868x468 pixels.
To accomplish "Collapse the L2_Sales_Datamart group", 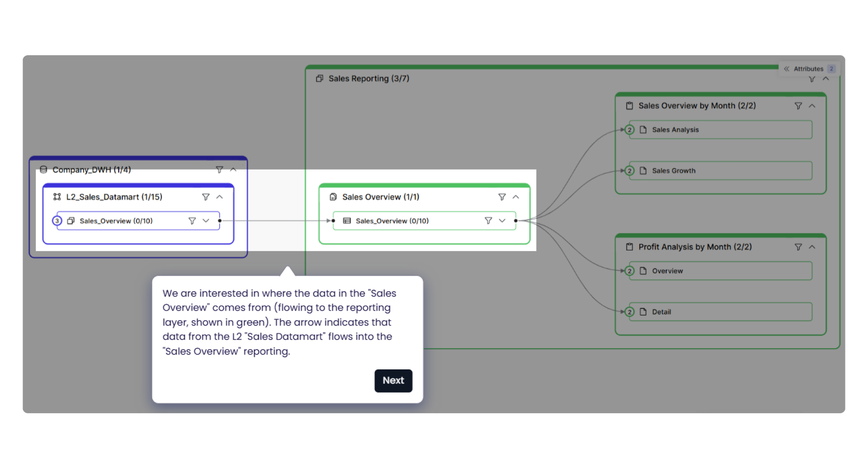I will 220,197.
